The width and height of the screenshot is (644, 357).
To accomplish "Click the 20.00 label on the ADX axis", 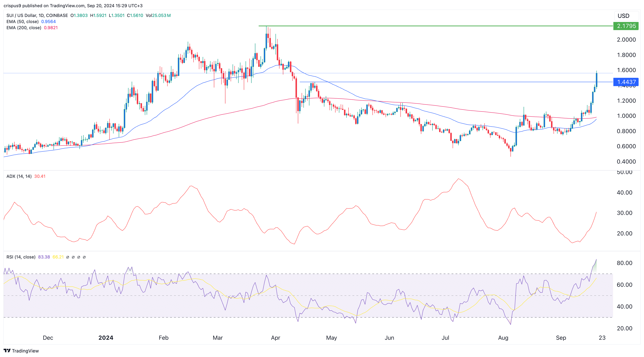I will click(625, 233).
